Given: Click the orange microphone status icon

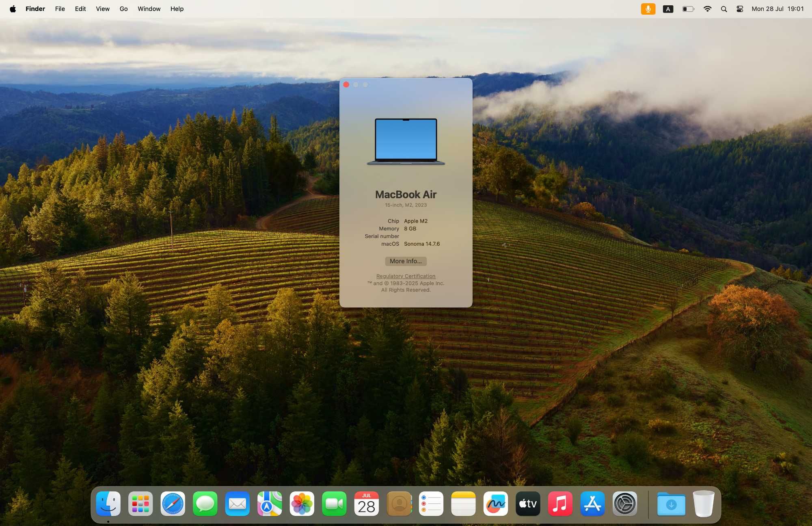Looking at the screenshot, I should [648, 9].
